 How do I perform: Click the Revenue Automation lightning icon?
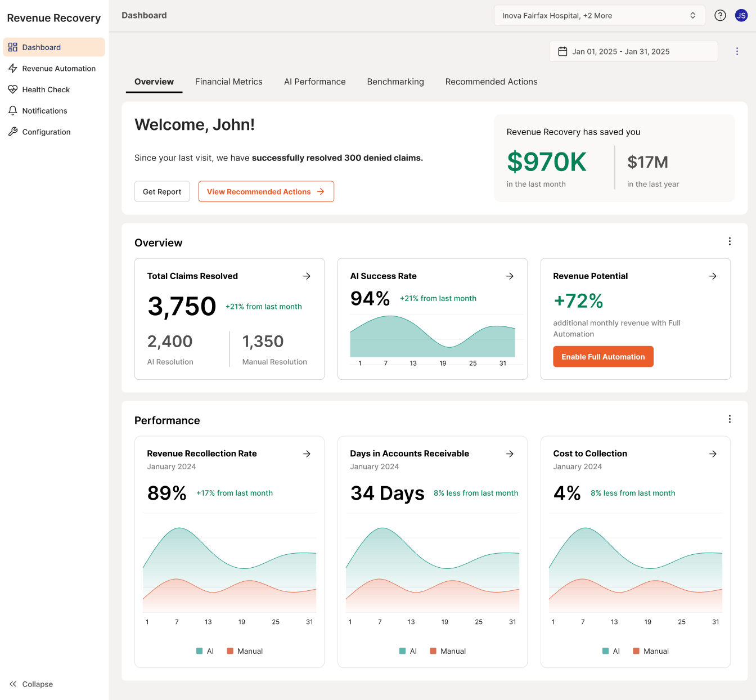[x=13, y=69]
